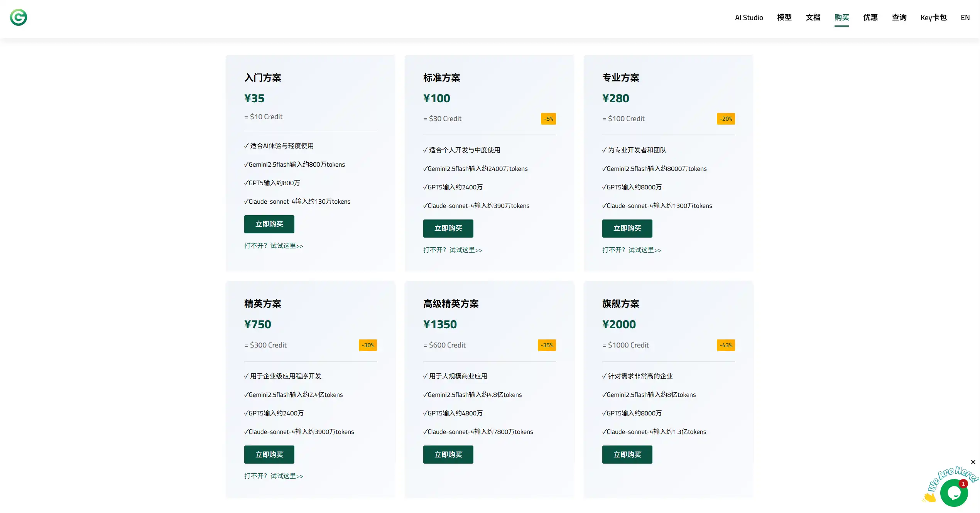Open the 查询 query page
Screen dimensions: 980x513
(899, 17)
